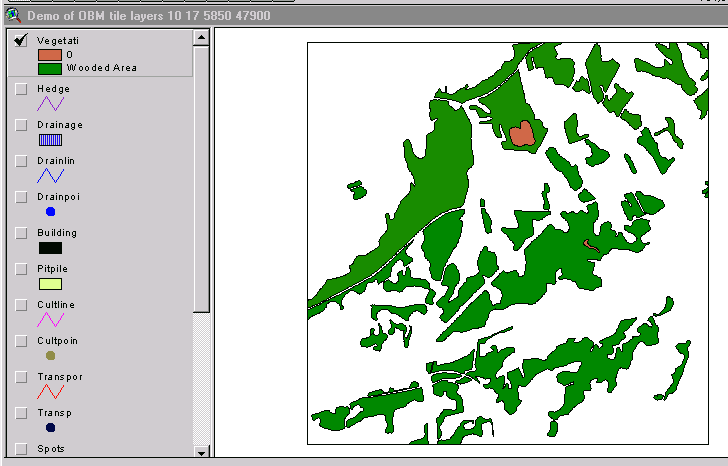Select the Transp layer name
Viewport: 728px width, 466px height.
[x=54, y=413]
